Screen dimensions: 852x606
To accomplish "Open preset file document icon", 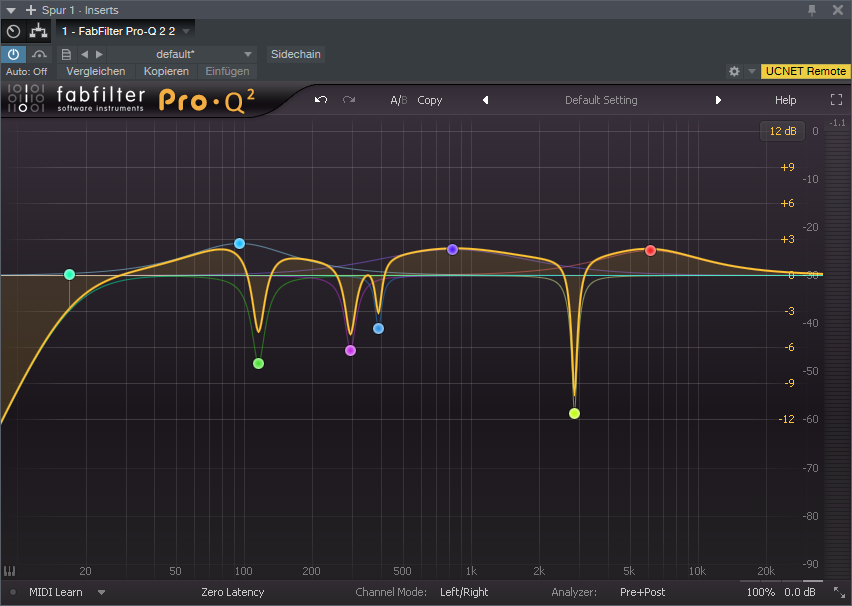I will (x=66, y=54).
